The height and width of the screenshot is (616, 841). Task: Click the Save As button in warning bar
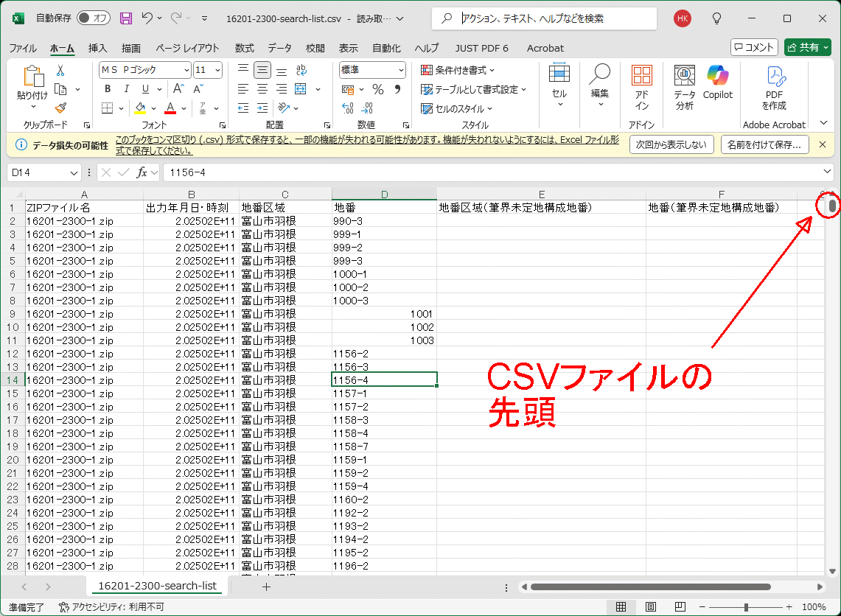pyautogui.click(x=764, y=145)
